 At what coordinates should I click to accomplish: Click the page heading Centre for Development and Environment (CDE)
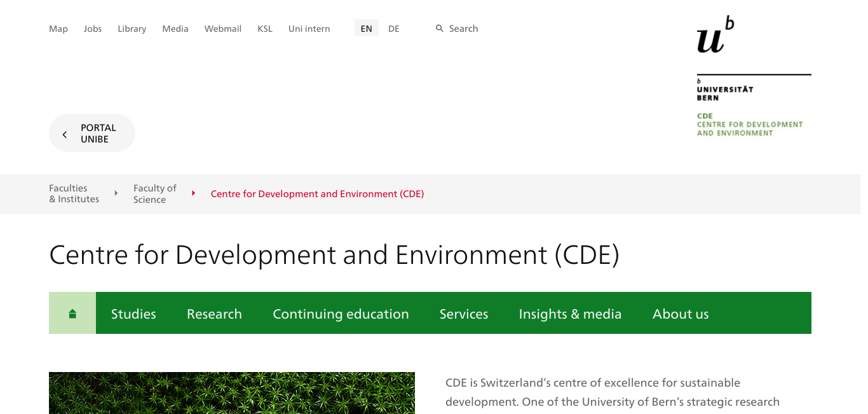334,255
